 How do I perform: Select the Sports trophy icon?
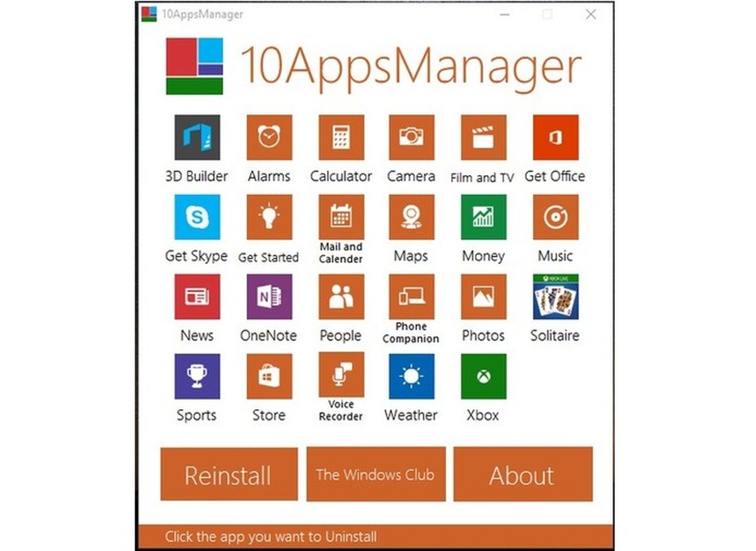tap(197, 376)
